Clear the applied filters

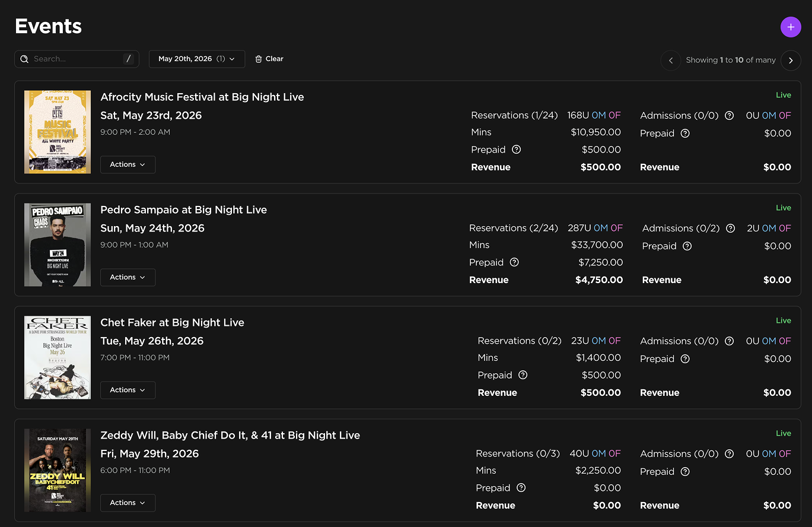(x=269, y=59)
